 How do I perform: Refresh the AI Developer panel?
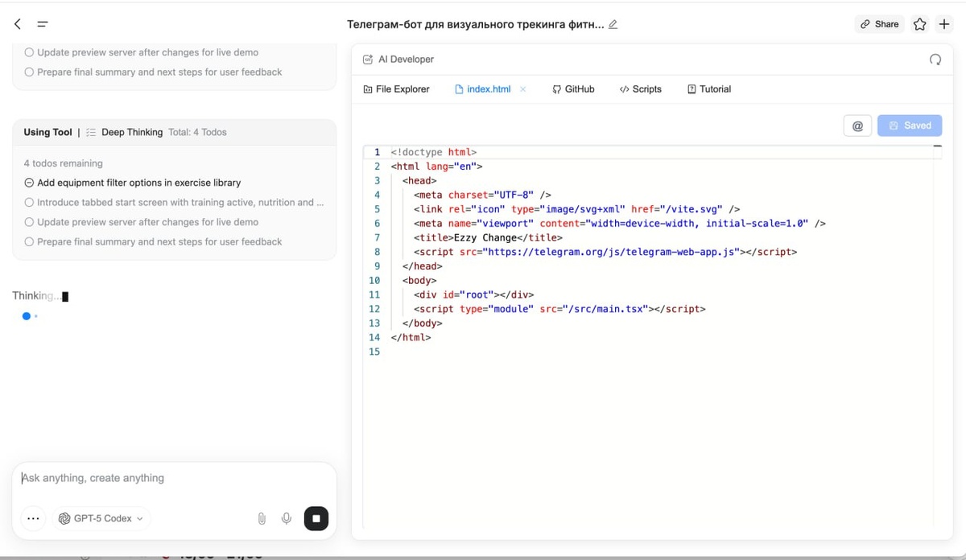coord(935,60)
